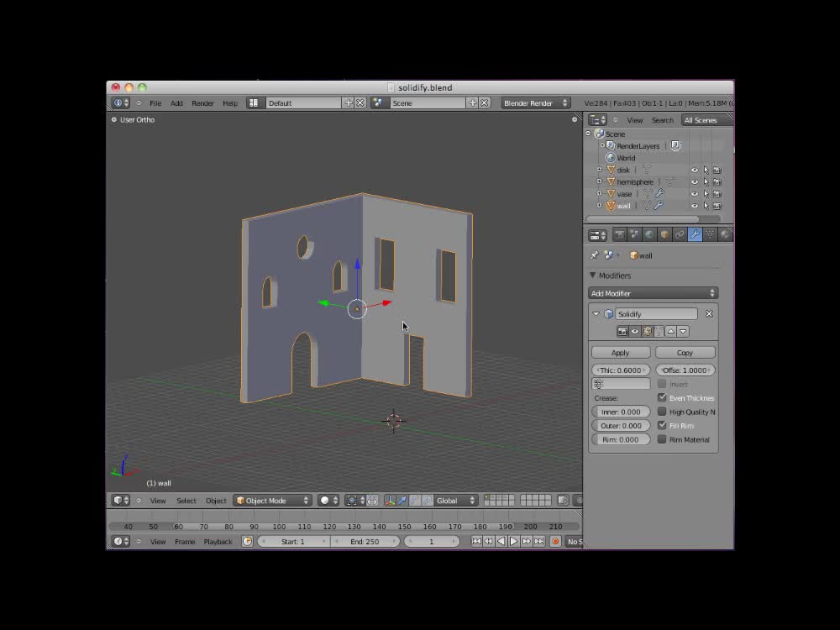840x630 pixels.
Task: Select the Object data tab in Properties
Action: (x=710, y=234)
